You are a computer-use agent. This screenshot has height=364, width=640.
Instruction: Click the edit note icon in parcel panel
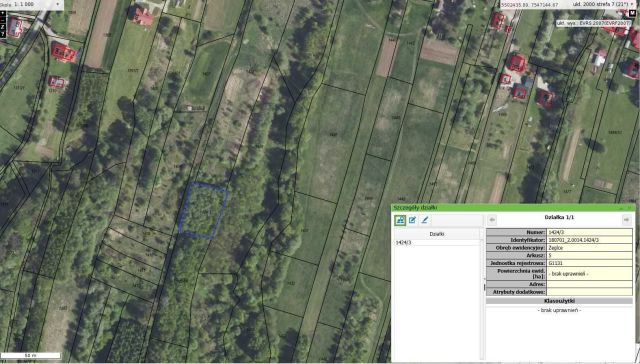412,220
